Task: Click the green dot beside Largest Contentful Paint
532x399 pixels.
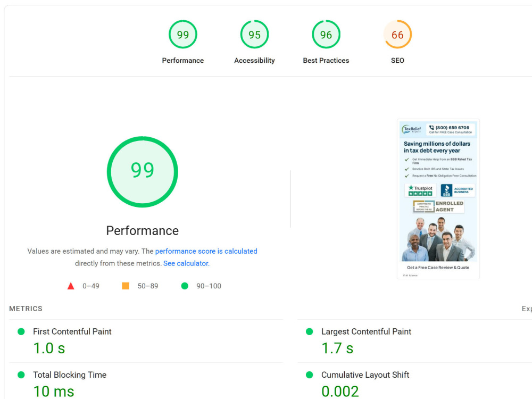Action: (x=310, y=331)
